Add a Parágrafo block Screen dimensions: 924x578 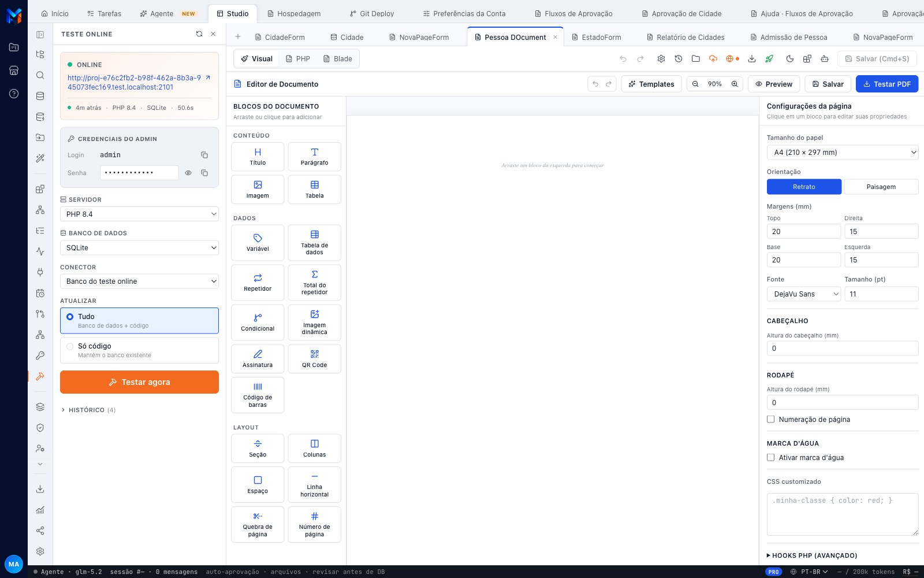pyautogui.click(x=314, y=157)
